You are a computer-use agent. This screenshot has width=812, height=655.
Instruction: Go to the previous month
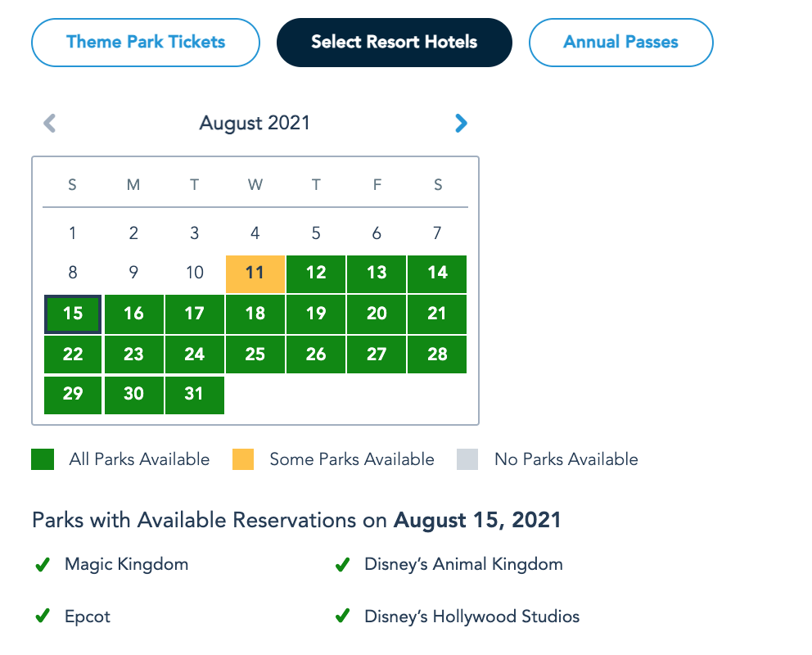point(50,124)
